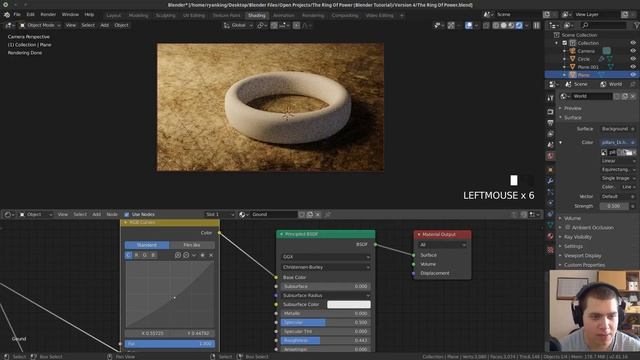
Task: Open the outliner filter funnel icon
Action: 636,25
